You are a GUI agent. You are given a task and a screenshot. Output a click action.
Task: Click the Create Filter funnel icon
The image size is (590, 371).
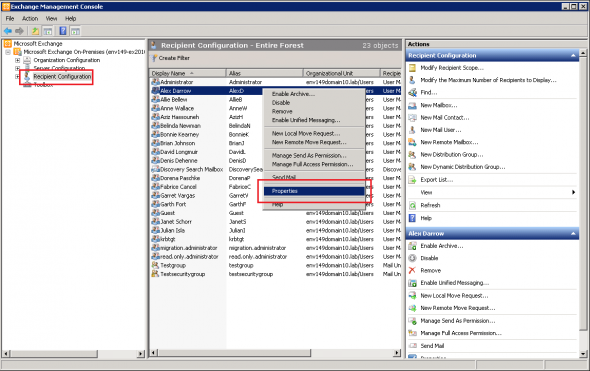[154, 58]
